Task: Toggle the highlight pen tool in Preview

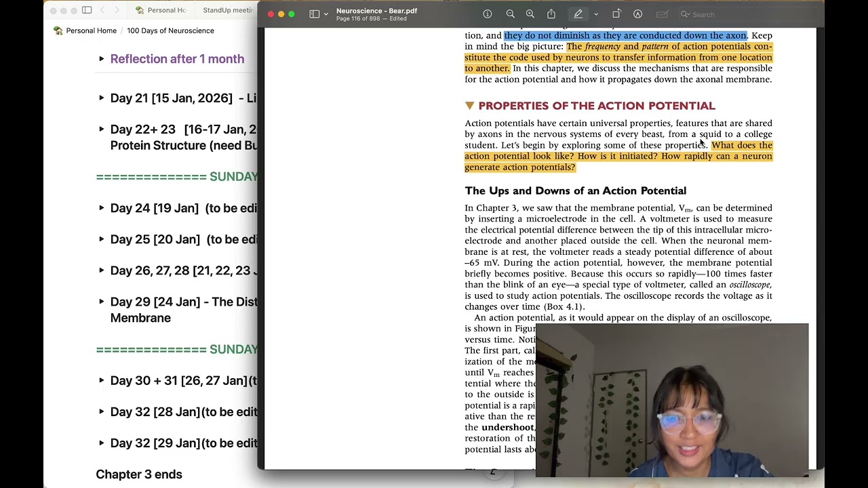Action: pyautogui.click(x=578, y=14)
